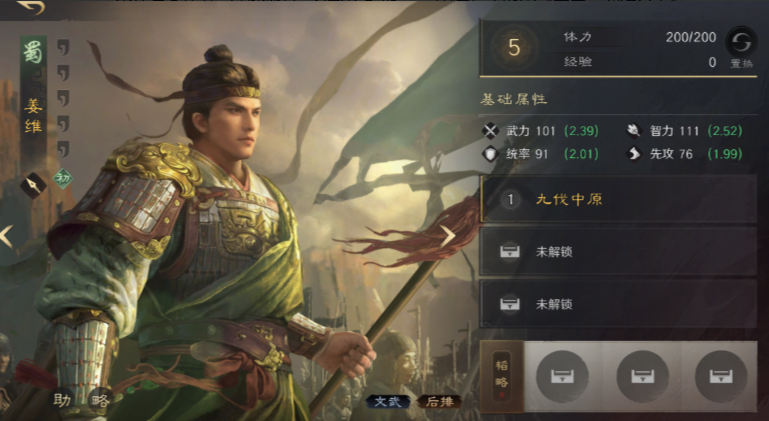Image resolution: width=769 pixels, height=421 pixels.
Task: Open the 韬略 tab label
Action: (502, 376)
